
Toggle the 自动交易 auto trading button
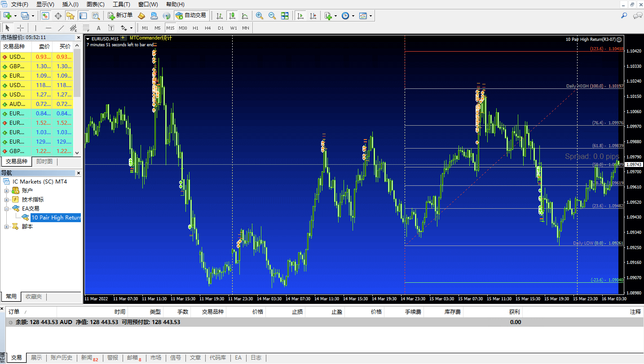pyautogui.click(x=191, y=16)
